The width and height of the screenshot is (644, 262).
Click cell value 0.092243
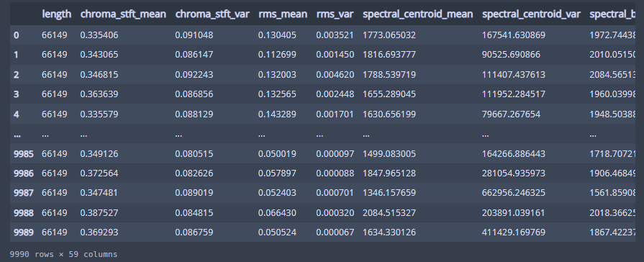tap(194, 75)
